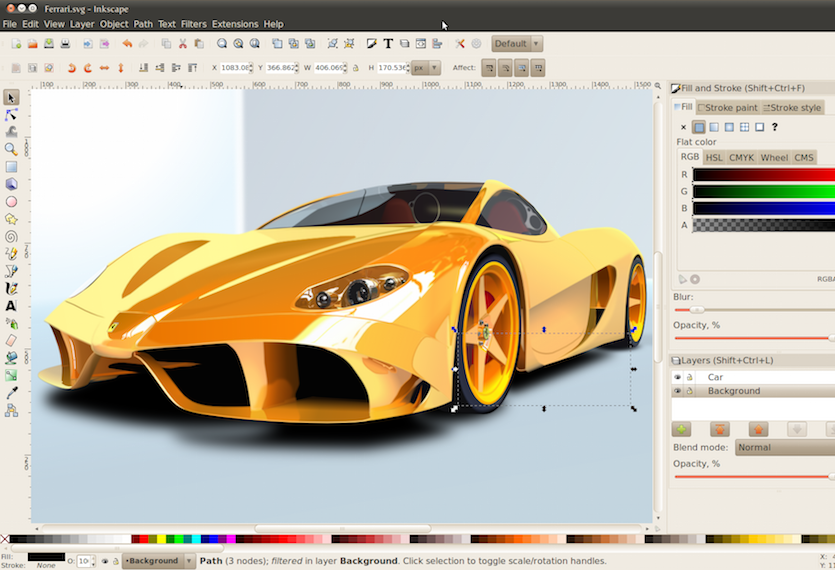Click Flip vertical icon

pyautogui.click(x=121, y=68)
